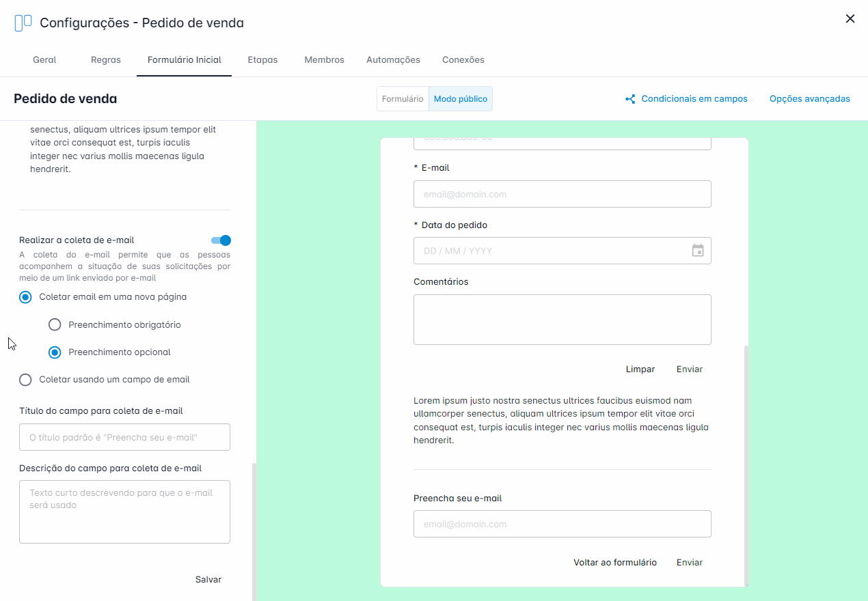Click the Descrição do campo para coleta textarea
868x601 pixels.
[124, 512]
